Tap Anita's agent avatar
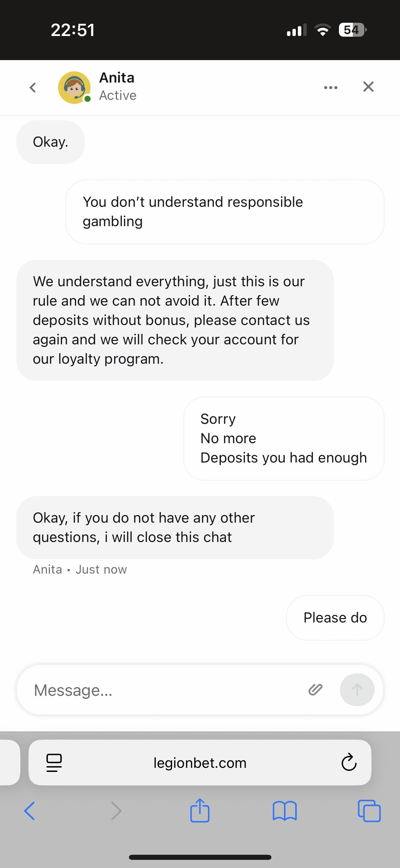 pos(74,88)
